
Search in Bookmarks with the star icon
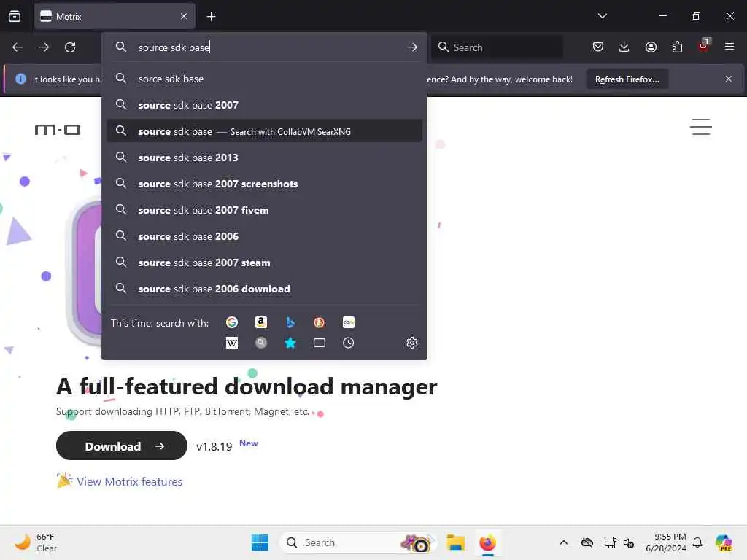[x=290, y=343]
